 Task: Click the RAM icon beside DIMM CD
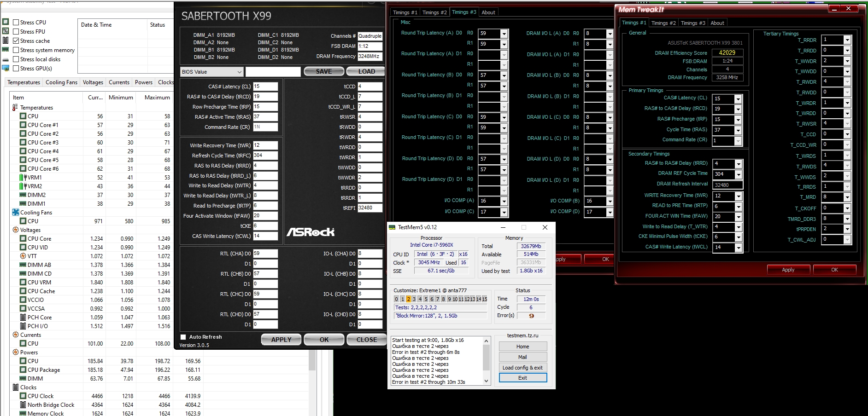click(x=23, y=273)
